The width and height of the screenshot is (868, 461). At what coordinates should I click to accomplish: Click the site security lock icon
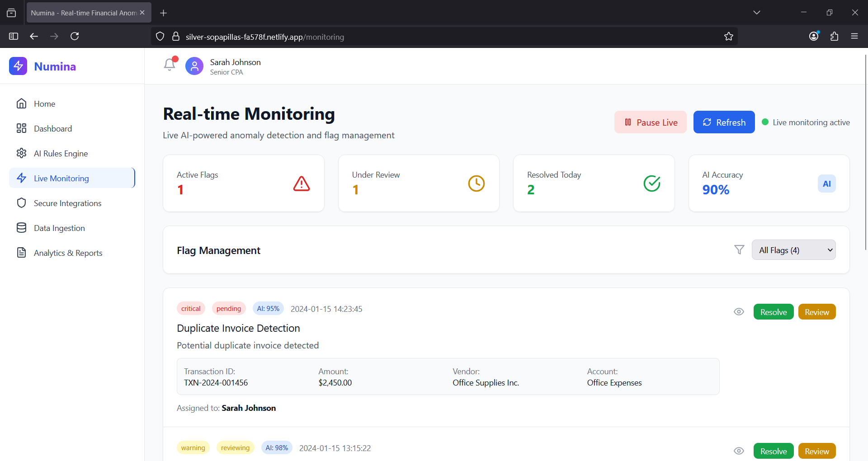pos(176,37)
